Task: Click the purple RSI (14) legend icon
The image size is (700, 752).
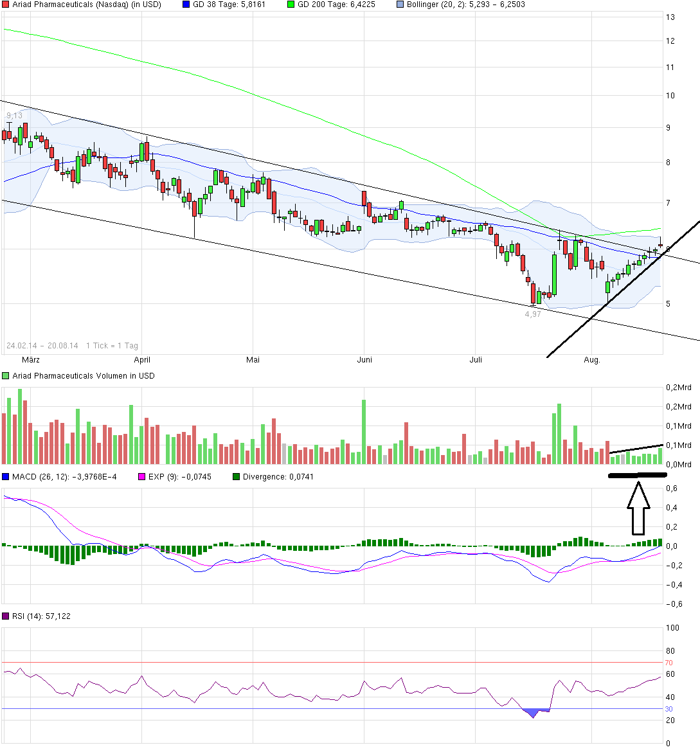Action: (x=6, y=616)
